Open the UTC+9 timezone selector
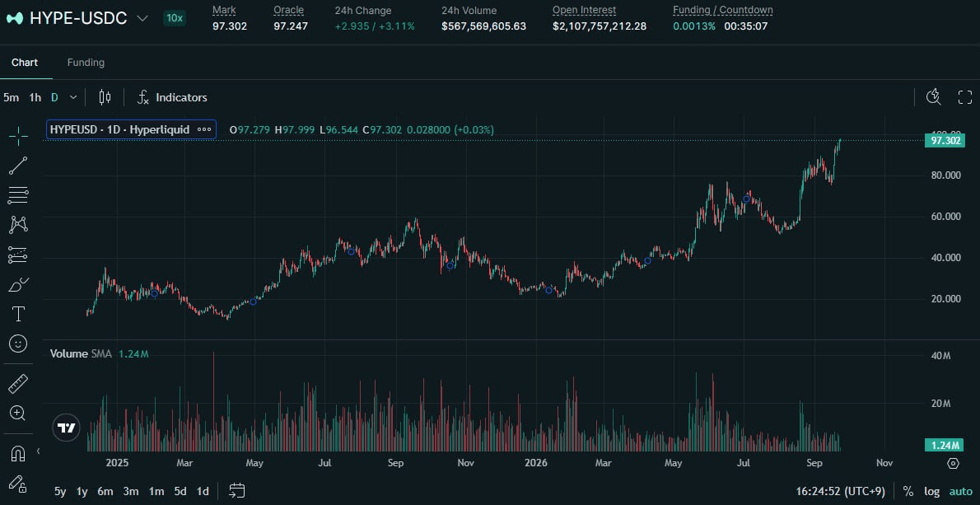980x505 pixels. (x=841, y=491)
